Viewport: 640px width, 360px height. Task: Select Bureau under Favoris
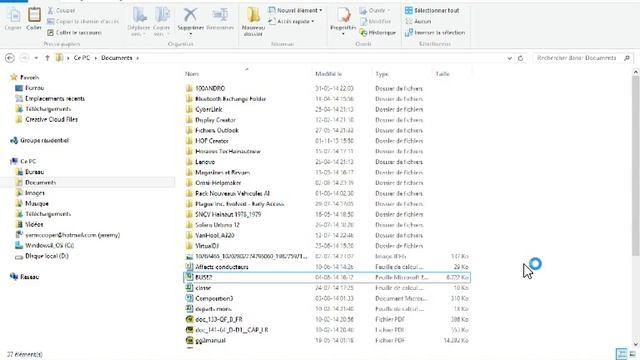(x=30, y=88)
